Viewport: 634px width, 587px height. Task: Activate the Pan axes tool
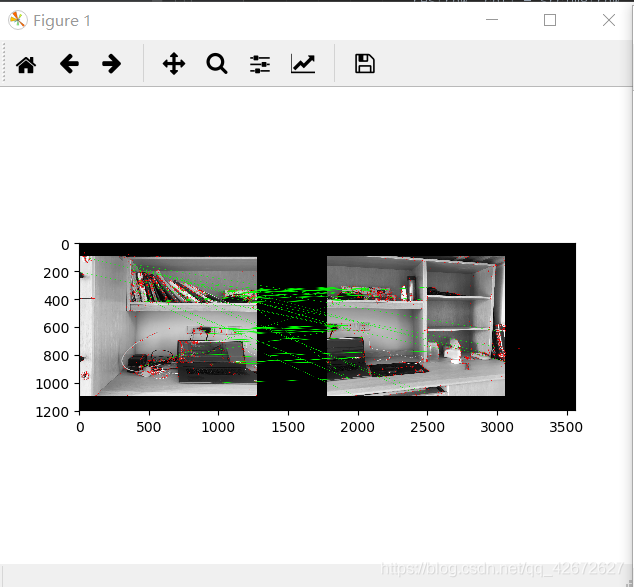(x=174, y=63)
